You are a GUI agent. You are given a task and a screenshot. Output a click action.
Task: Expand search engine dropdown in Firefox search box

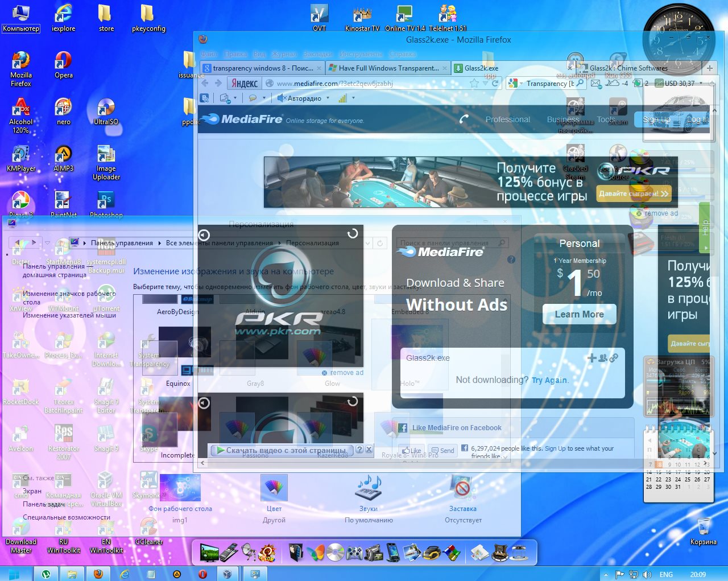[x=521, y=83]
